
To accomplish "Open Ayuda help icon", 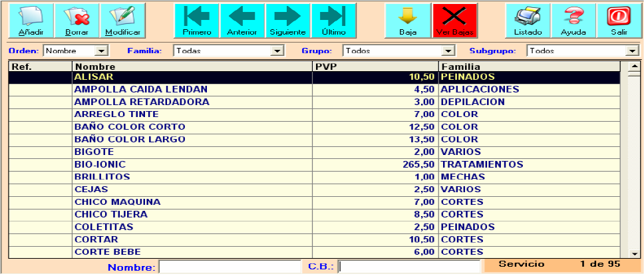I will point(573,21).
